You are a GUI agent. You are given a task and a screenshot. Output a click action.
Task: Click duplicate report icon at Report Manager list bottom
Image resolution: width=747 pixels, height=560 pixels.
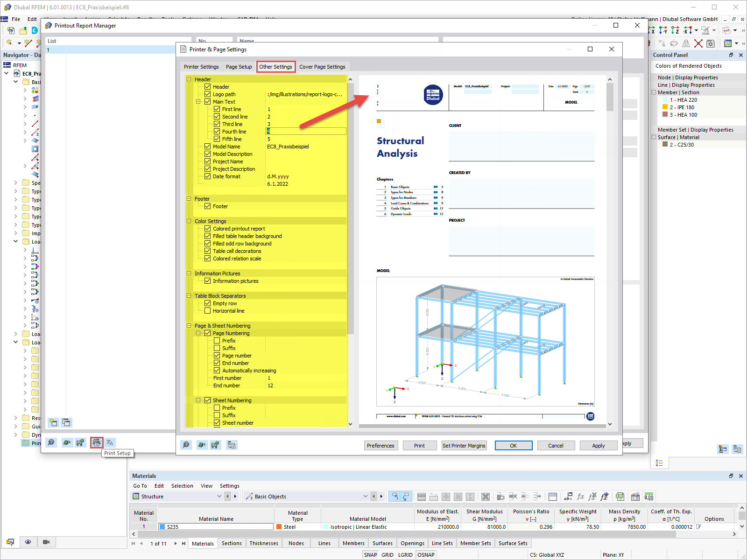(x=66, y=422)
